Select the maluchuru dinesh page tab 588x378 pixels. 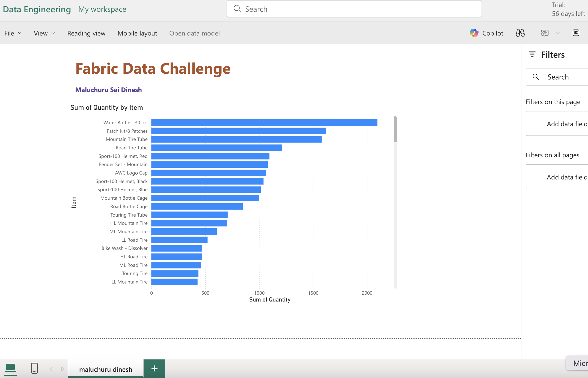(106, 369)
